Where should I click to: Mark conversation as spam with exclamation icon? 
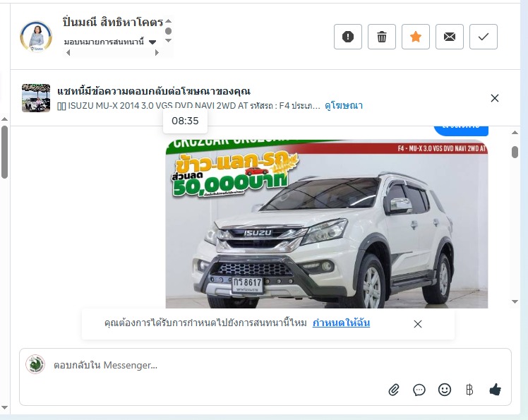click(x=348, y=37)
